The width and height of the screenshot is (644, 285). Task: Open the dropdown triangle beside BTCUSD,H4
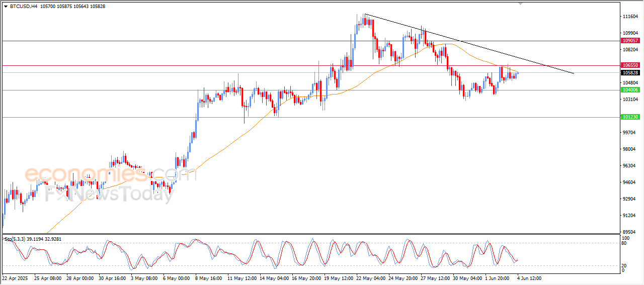click(6, 6)
